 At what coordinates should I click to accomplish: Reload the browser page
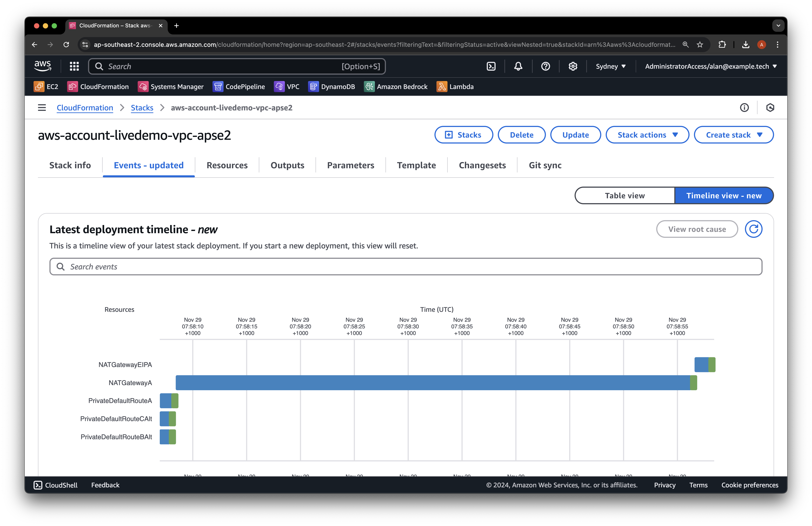coord(66,45)
